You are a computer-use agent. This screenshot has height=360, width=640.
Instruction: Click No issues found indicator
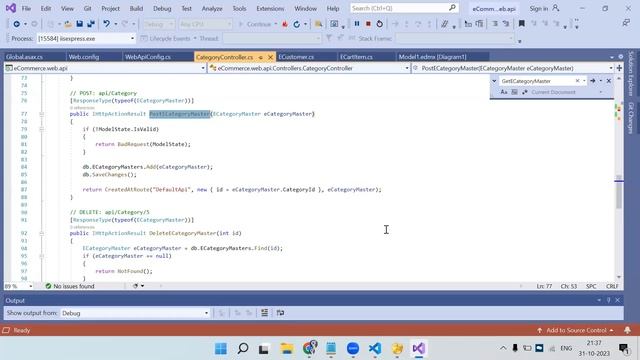[70, 286]
